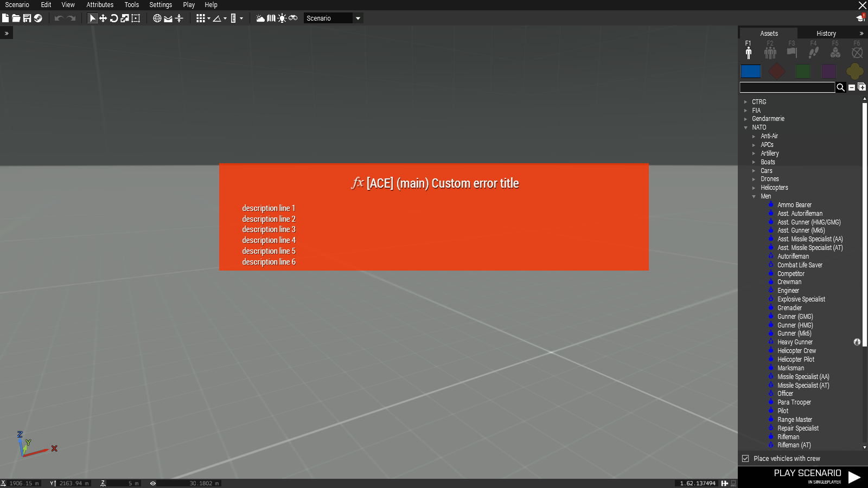Click the publish to Steam Workshop icon

click(38, 18)
